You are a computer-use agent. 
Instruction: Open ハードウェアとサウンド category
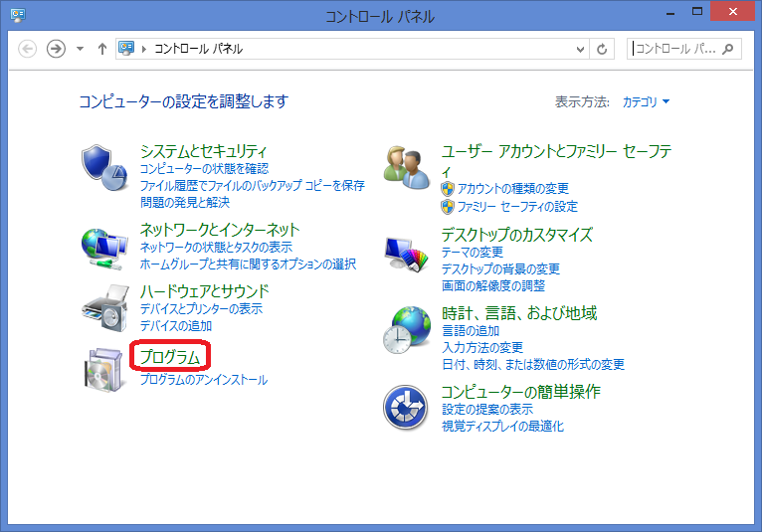point(204,291)
